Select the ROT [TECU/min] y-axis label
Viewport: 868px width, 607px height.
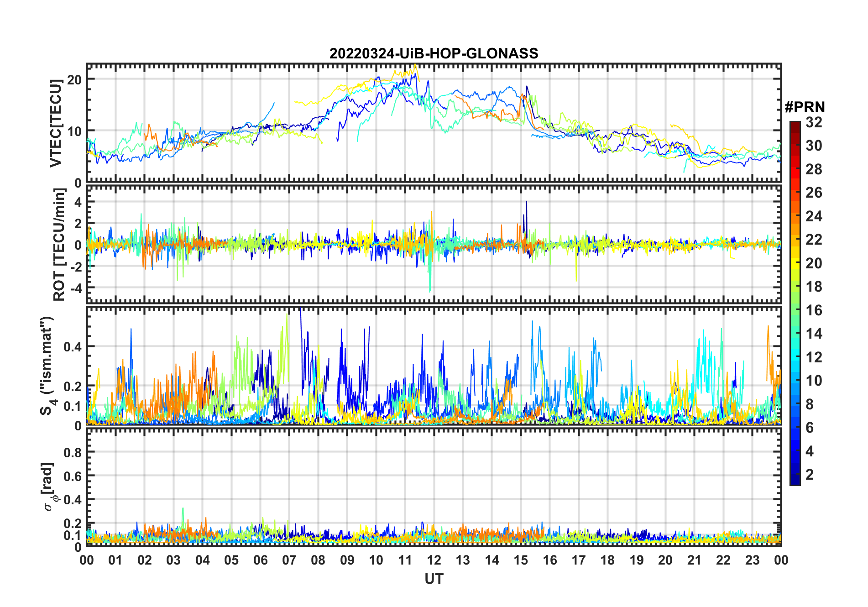point(59,245)
